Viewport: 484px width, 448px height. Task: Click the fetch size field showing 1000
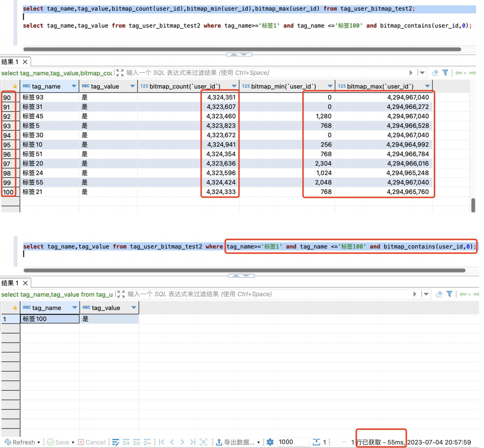point(293,442)
